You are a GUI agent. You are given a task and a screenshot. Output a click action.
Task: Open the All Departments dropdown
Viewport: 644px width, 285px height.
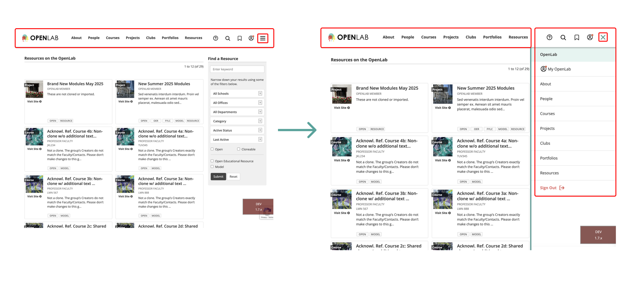pos(237,112)
